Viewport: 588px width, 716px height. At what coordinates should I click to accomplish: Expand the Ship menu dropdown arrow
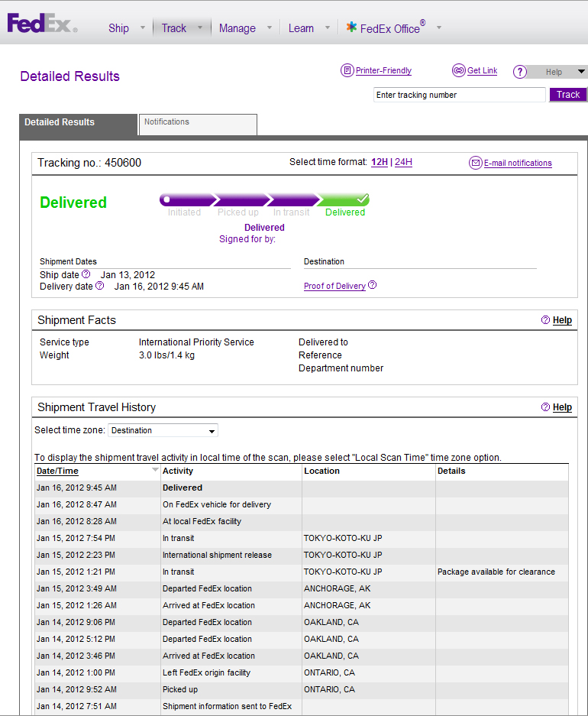(x=141, y=28)
